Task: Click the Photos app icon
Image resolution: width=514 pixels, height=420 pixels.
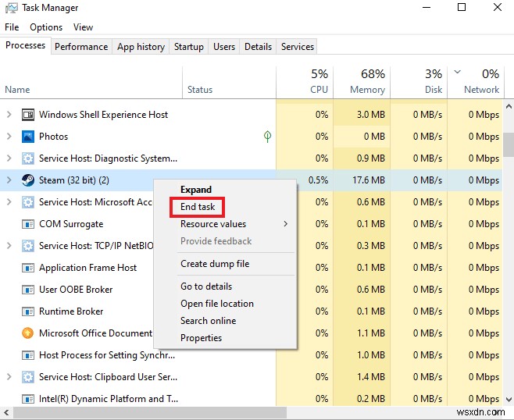Action: pyautogui.click(x=27, y=137)
